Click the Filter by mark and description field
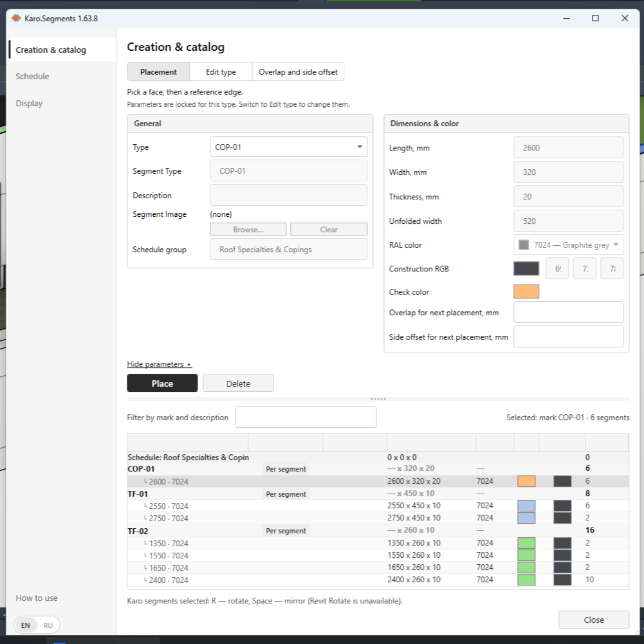The height and width of the screenshot is (644, 644). [x=306, y=417]
